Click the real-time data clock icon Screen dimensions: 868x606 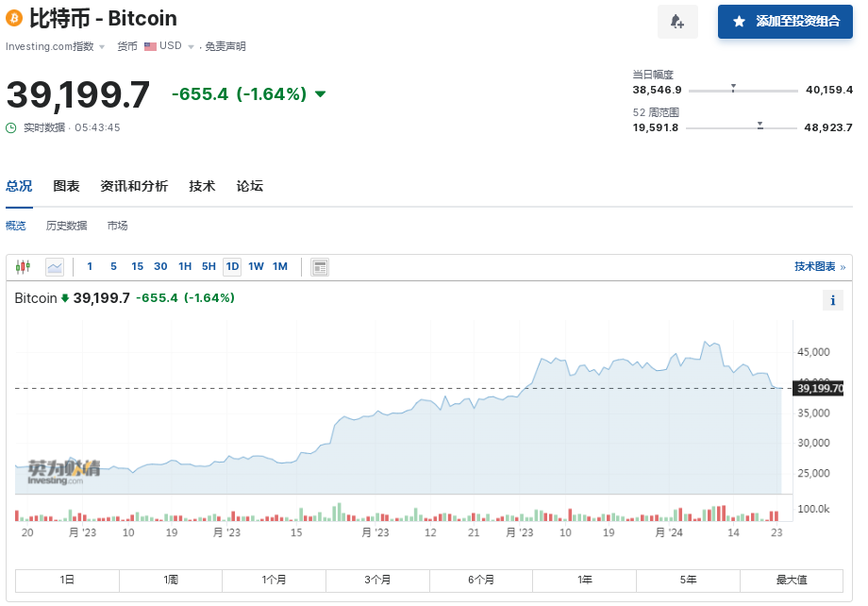pyautogui.click(x=11, y=127)
